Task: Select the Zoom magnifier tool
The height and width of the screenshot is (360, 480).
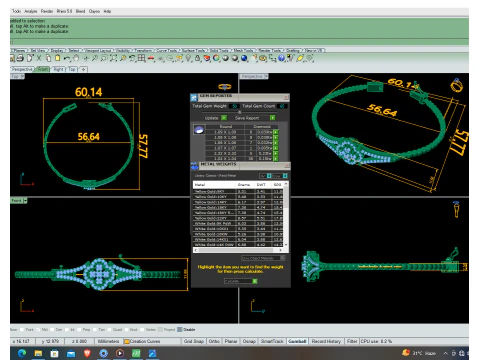Action: pos(95,58)
